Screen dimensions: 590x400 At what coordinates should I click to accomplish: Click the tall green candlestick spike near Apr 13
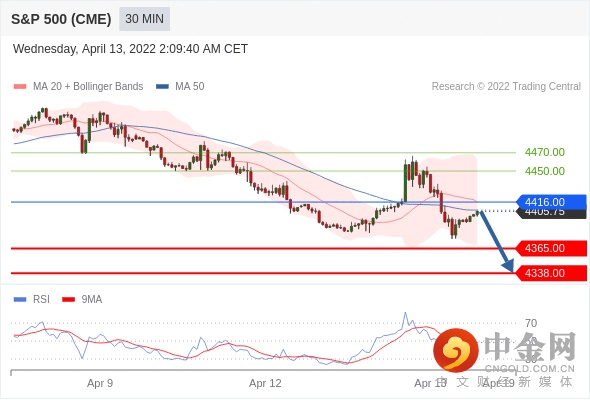pyautogui.click(x=406, y=181)
